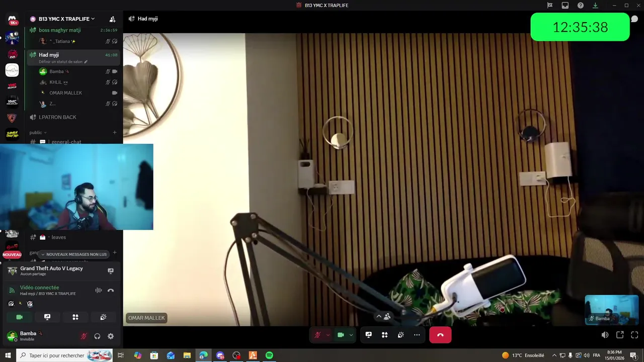Click Définir un statut de salon
644x362 pixels.
point(63,62)
